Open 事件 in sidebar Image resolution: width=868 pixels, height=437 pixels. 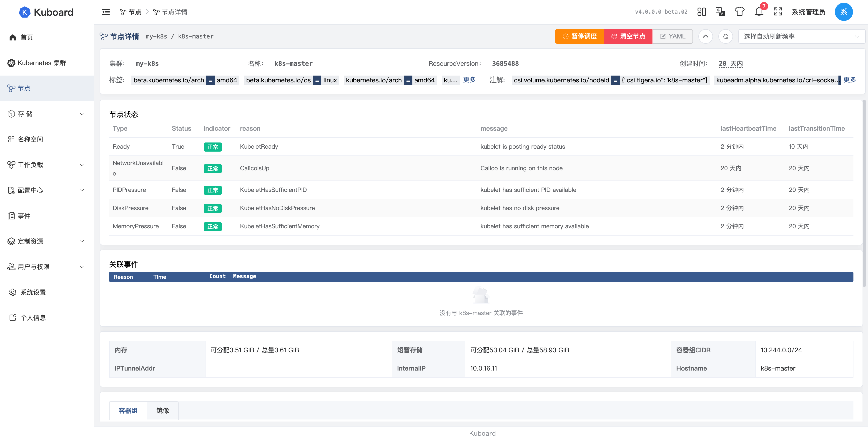click(x=47, y=216)
